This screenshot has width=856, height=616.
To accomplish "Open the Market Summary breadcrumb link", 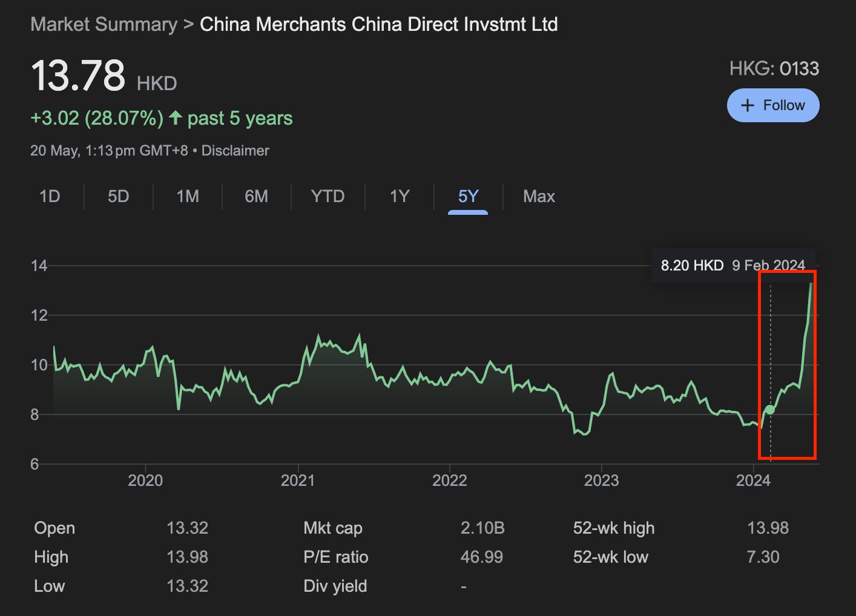I will 104,24.
